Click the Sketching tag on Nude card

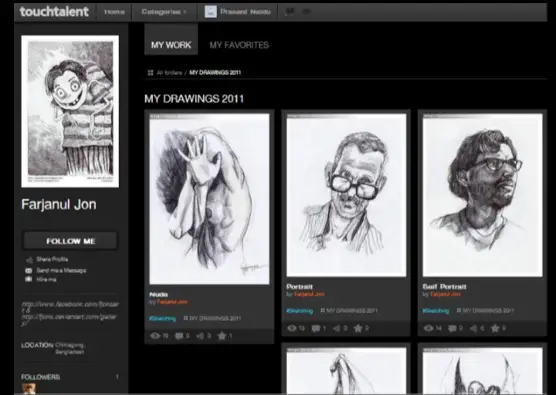click(x=162, y=318)
